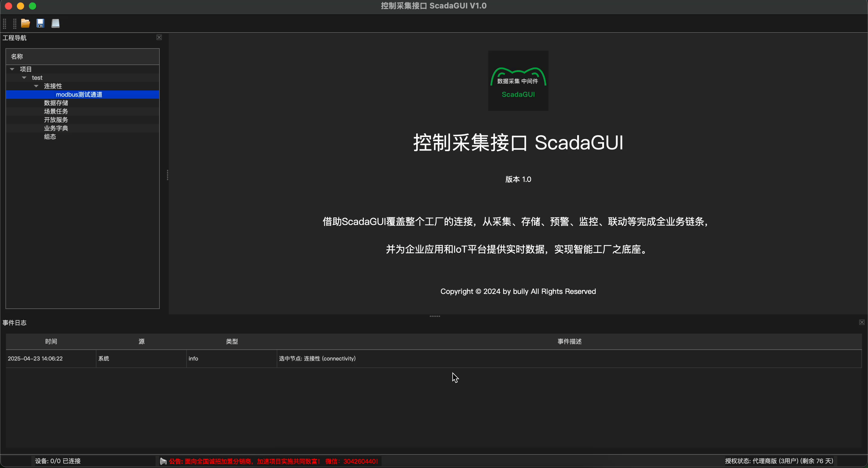Image resolution: width=868 pixels, height=468 pixels.
Task: Click the vertical splitter handle beside navigation
Action: (x=168, y=175)
